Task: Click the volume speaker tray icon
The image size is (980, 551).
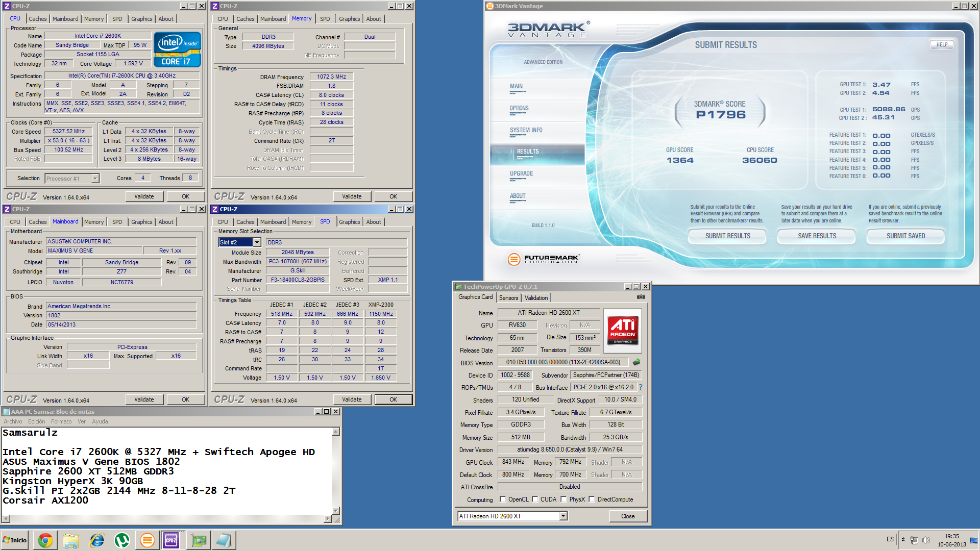Action: [x=926, y=540]
